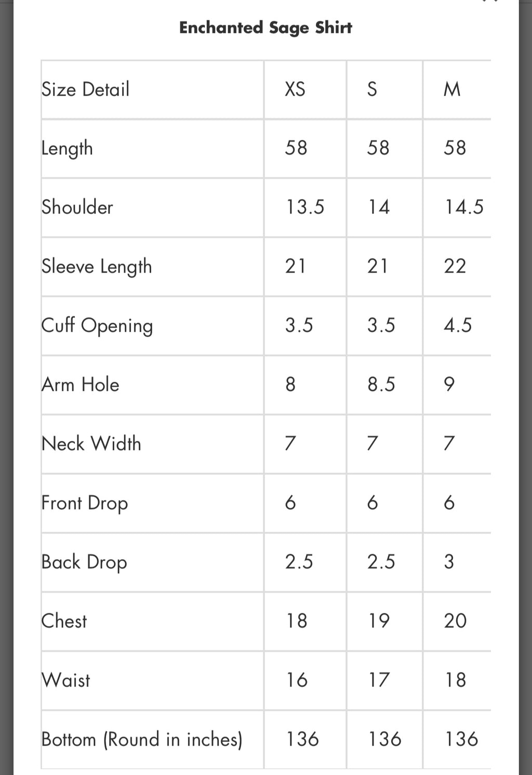Select the XS shoulder value 13.5
Image resolution: width=532 pixels, height=775 pixels.
(305, 207)
